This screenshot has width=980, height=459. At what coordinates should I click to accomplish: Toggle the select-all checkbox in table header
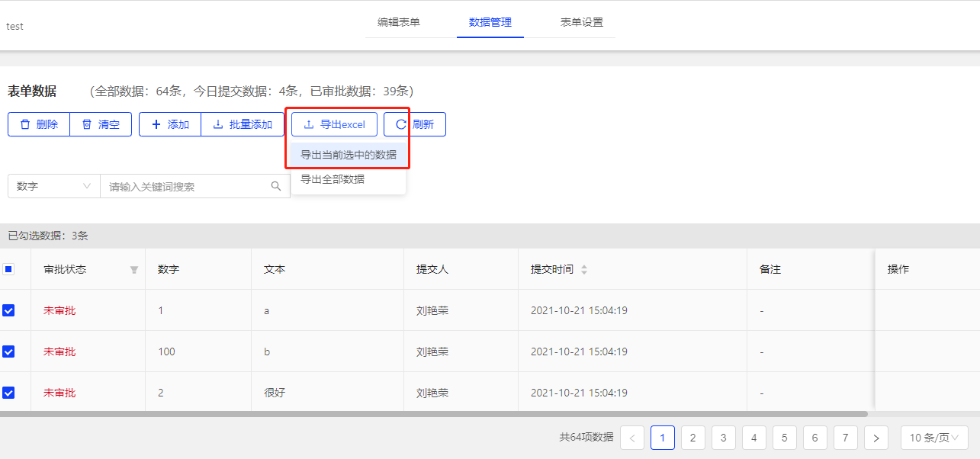click(8, 269)
